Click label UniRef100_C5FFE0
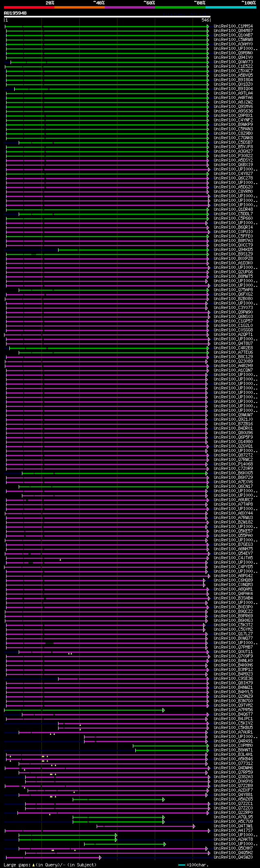The width and height of the screenshot is (260, 868). pyautogui.click(x=233, y=236)
